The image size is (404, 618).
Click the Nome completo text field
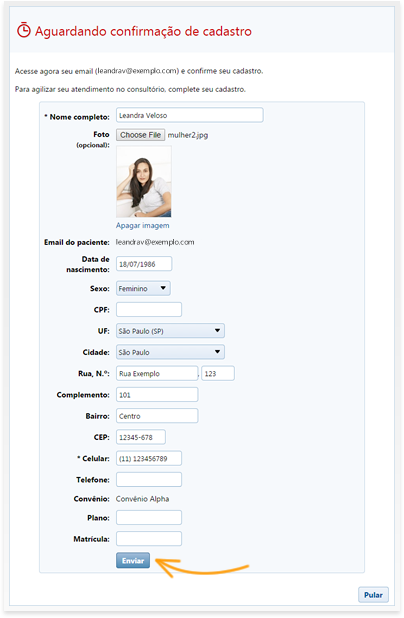[190, 115]
